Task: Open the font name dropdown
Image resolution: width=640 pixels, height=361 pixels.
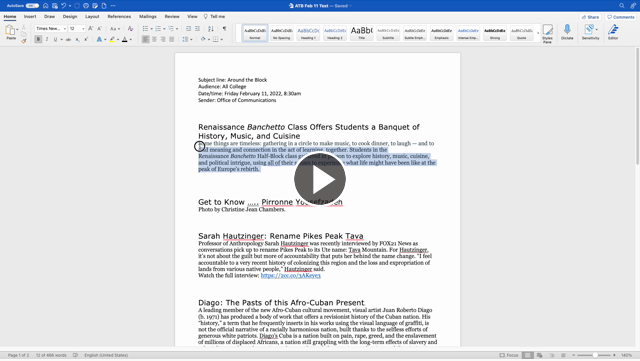Action: [64, 29]
